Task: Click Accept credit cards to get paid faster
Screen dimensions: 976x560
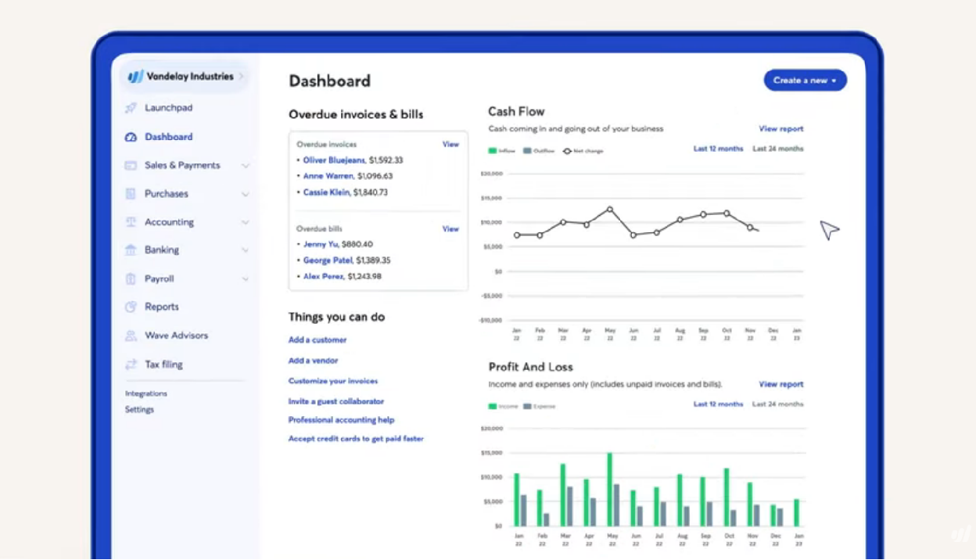Action: point(356,439)
